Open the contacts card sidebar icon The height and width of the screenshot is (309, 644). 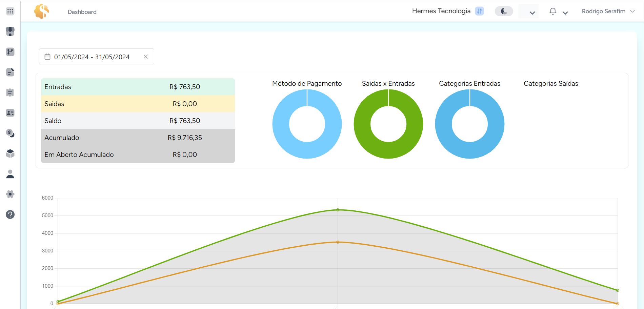click(x=10, y=113)
